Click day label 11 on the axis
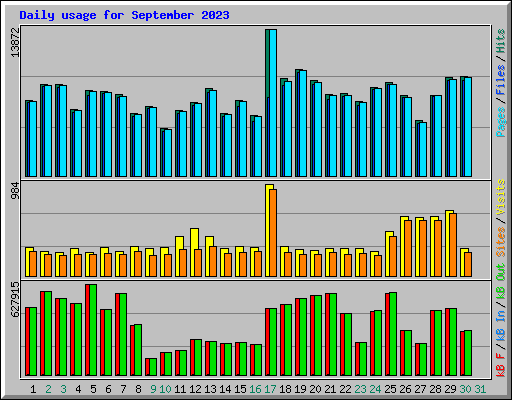The width and height of the screenshot is (512, 400). 180,389
